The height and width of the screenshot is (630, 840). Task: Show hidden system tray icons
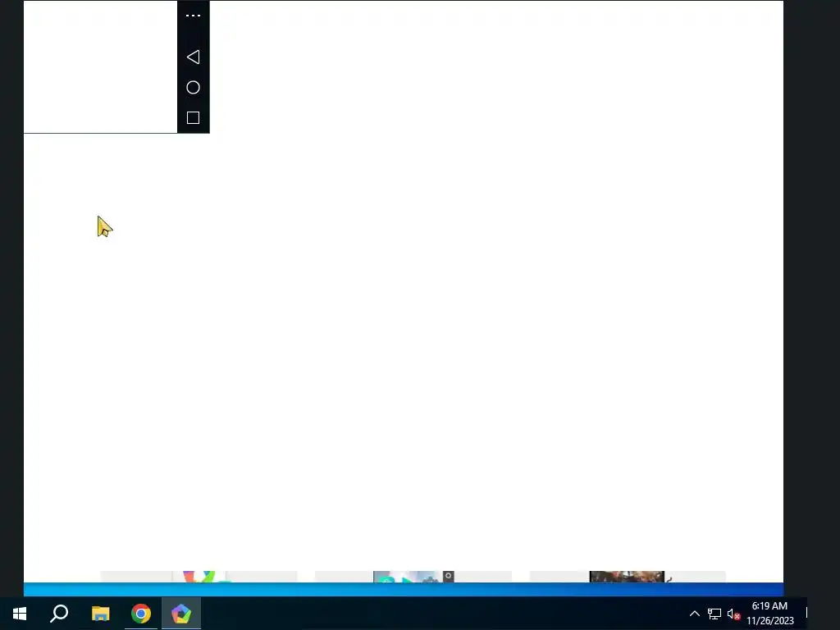coord(694,614)
